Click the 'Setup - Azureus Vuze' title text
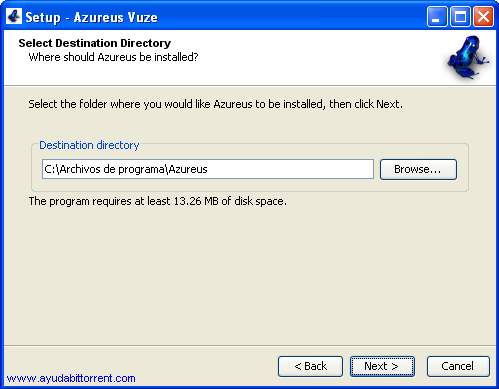 pos(91,17)
